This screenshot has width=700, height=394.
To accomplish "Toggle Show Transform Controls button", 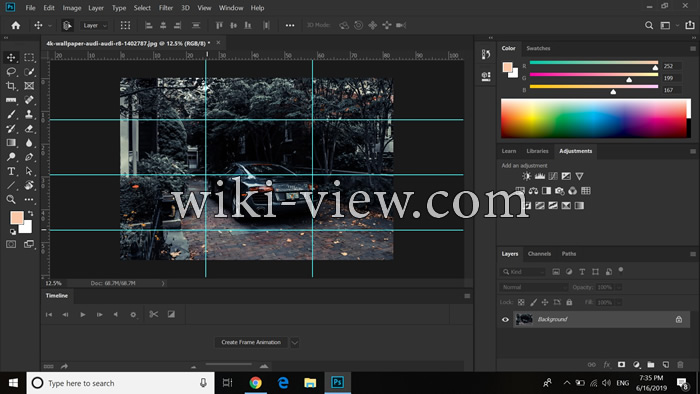I will coord(125,25).
